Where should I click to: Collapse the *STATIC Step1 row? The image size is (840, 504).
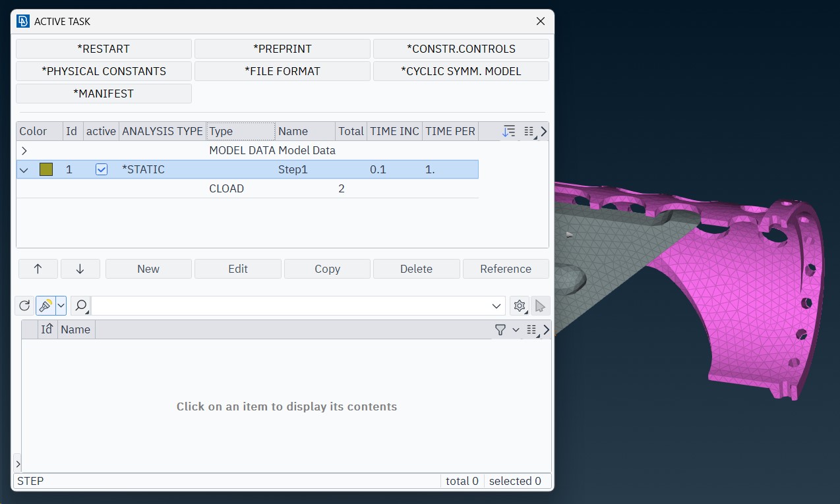tap(24, 169)
